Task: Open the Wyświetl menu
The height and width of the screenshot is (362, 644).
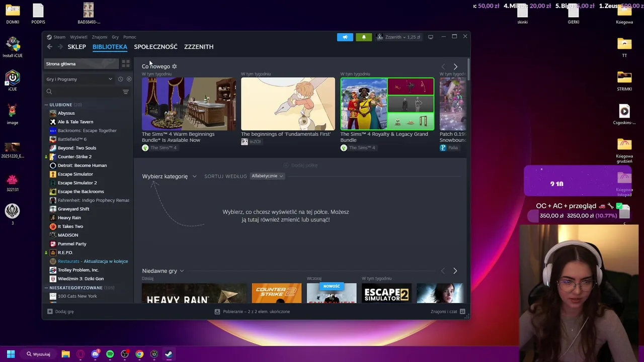Action: [x=78, y=37]
